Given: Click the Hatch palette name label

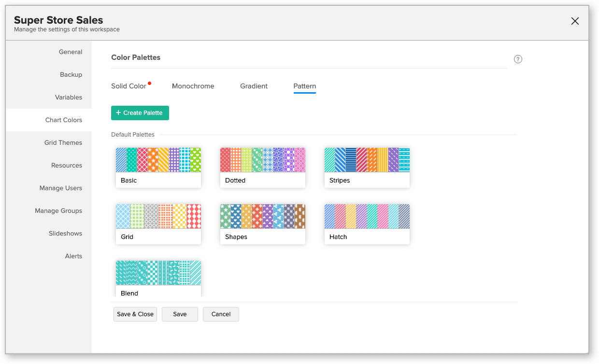Looking at the screenshot, I should 338,237.
